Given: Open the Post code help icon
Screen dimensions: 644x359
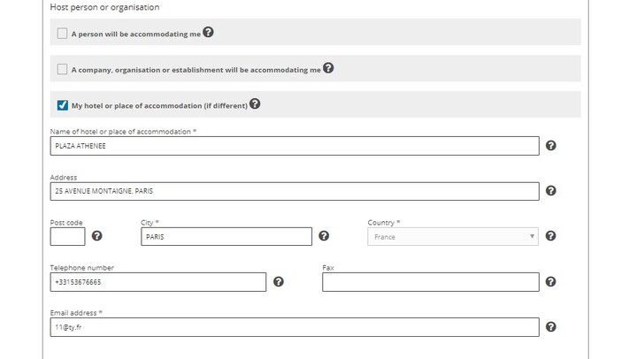Looking at the screenshot, I should (97, 236).
